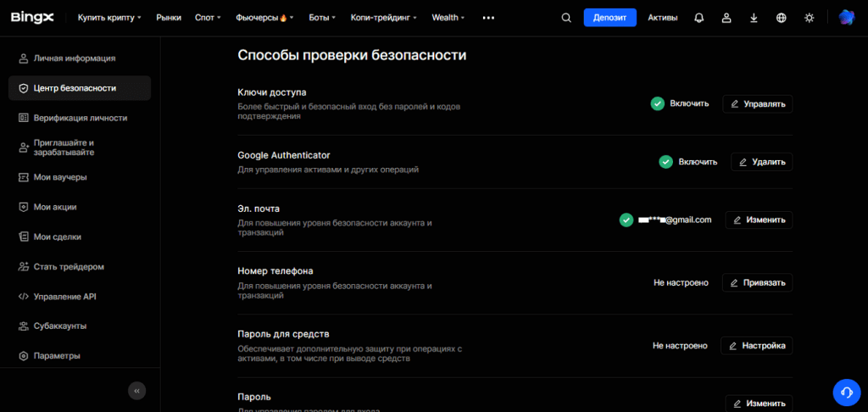The width and height of the screenshot is (868, 412).
Task: Click the Google Authenticator title text
Action: [284, 155]
